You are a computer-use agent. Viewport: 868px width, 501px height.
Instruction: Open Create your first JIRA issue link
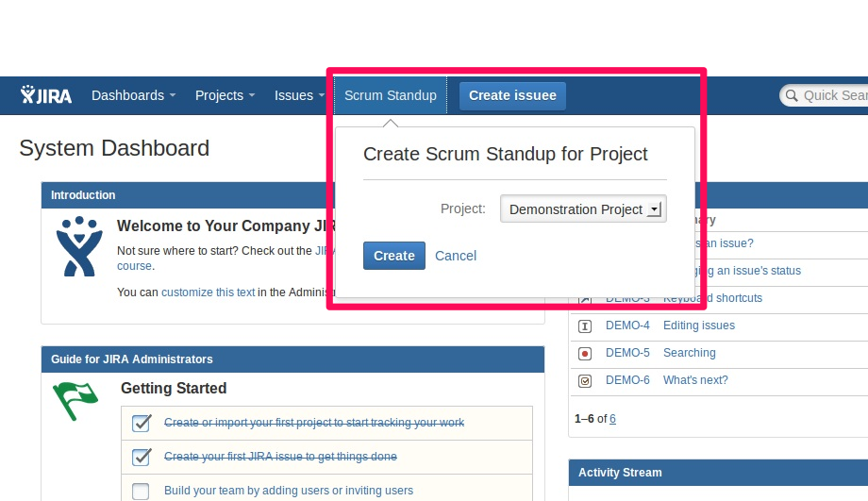tap(280, 457)
